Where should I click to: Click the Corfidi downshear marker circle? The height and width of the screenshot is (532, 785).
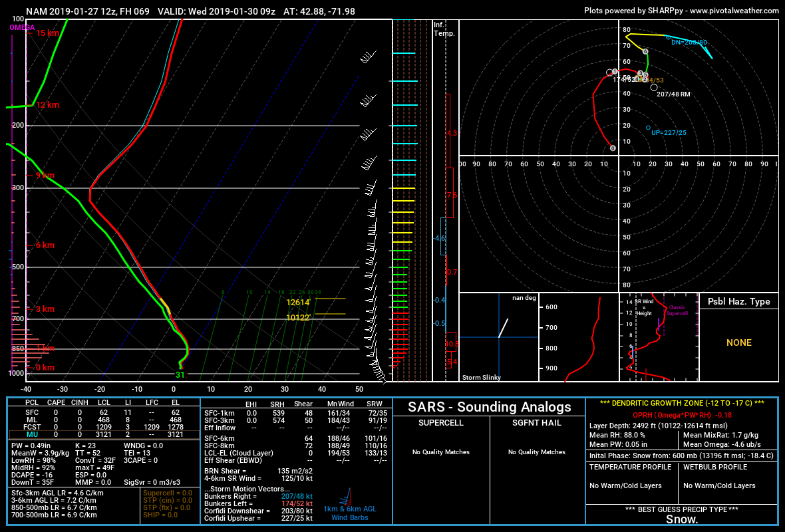[x=668, y=37]
